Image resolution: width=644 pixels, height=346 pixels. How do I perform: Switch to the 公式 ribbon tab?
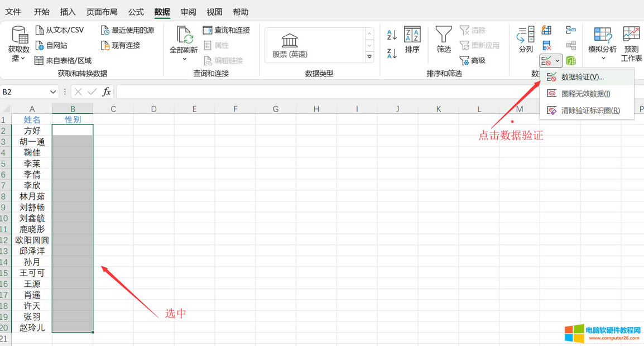point(136,12)
